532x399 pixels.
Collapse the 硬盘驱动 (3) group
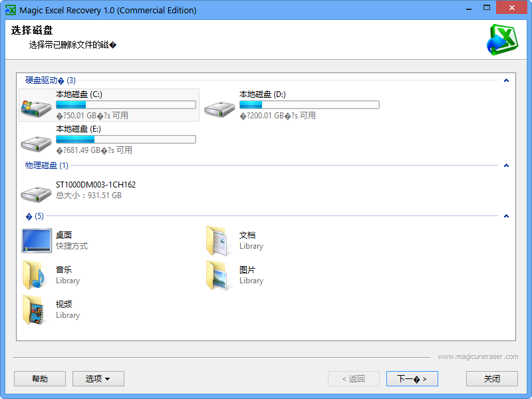pyautogui.click(x=506, y=80)
